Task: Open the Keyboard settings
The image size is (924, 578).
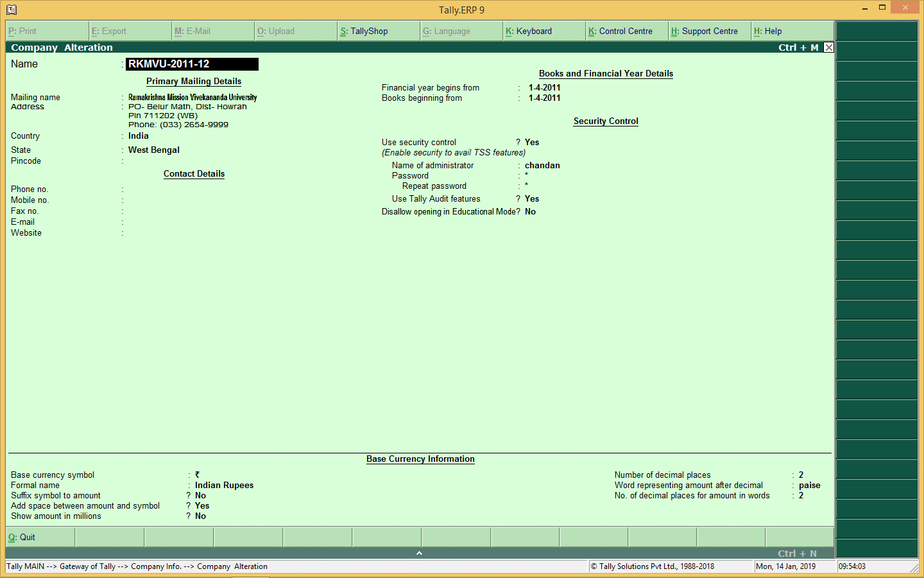Action: point(543,30)
